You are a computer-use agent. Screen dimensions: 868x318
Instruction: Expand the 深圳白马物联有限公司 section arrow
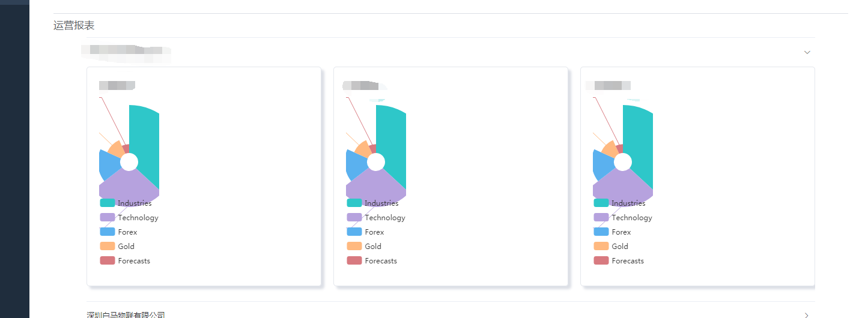click(807, 314)
